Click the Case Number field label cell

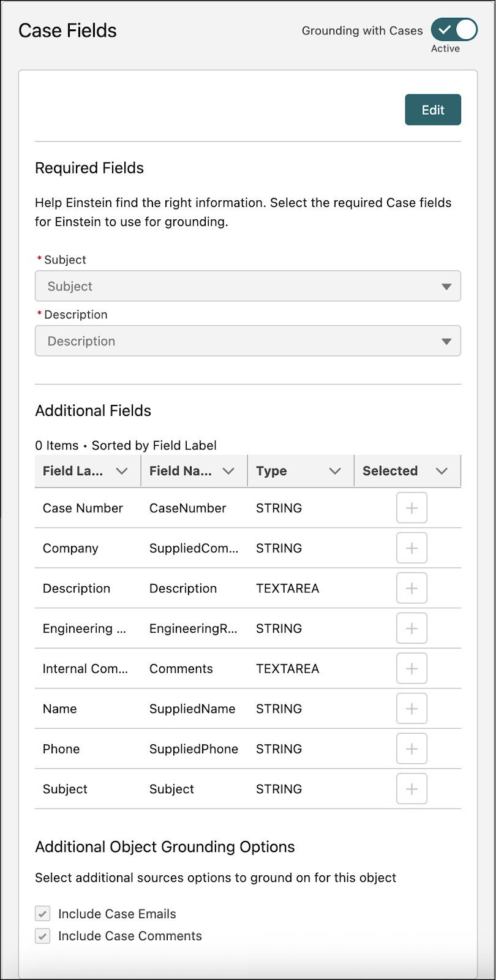coord(83,508)
